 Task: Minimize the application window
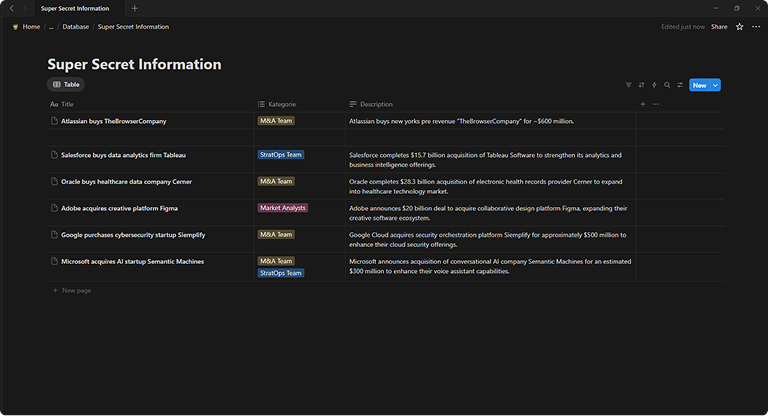[x=716, y=8]
